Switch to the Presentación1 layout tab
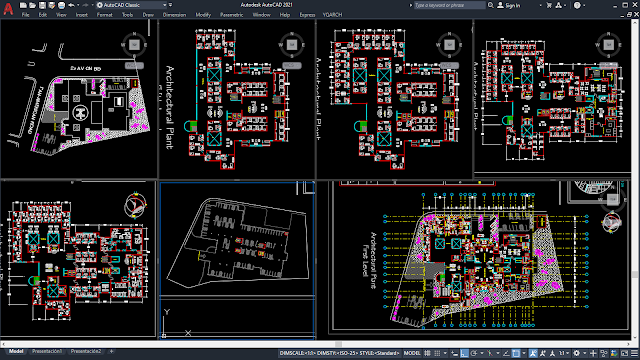Screen dimensions: 640x360 tap(47, 351)
